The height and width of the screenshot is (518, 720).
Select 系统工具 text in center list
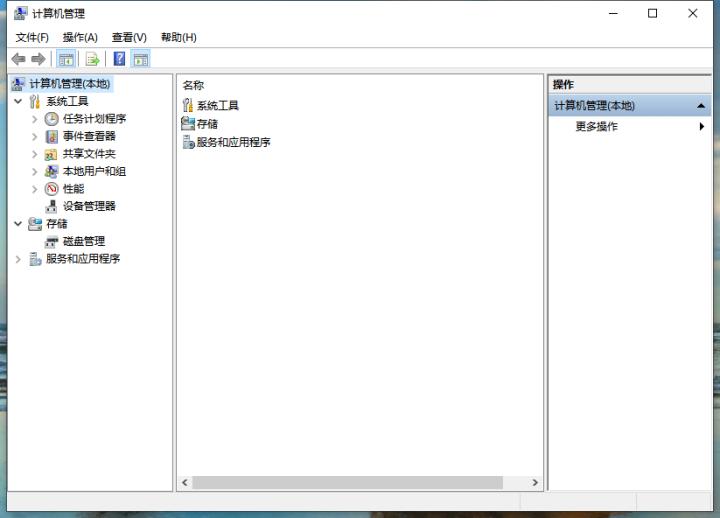pos(218,106)
